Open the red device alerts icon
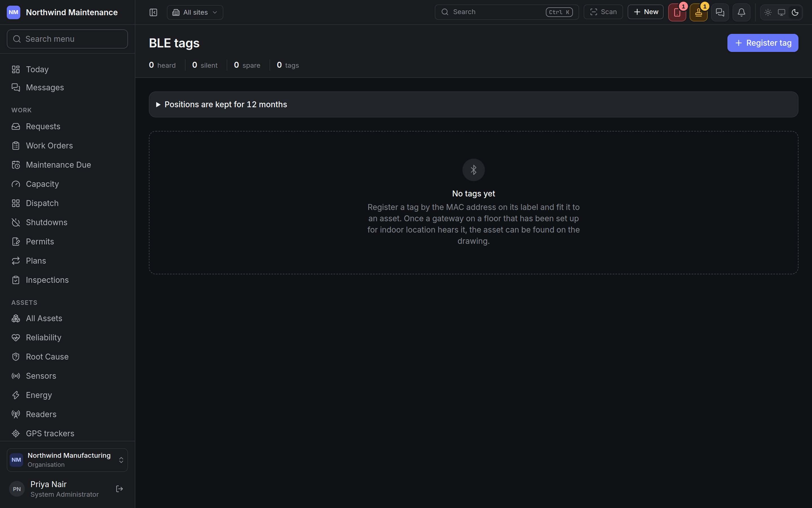 coord(677,12)
